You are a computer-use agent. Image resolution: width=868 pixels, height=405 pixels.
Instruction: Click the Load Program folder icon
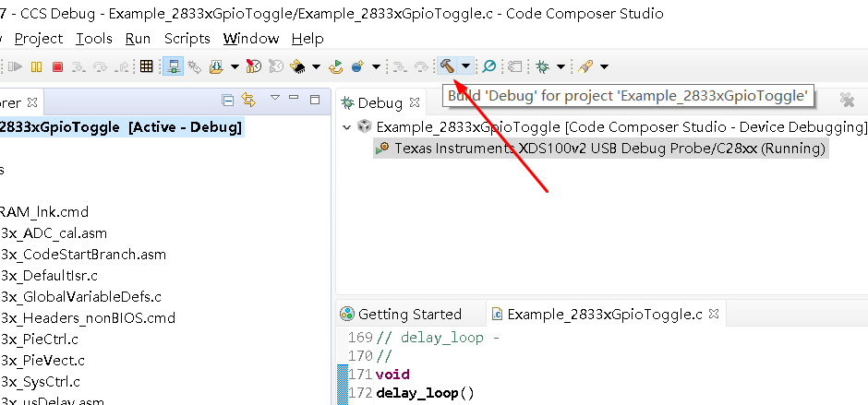[x=216, y=67]
